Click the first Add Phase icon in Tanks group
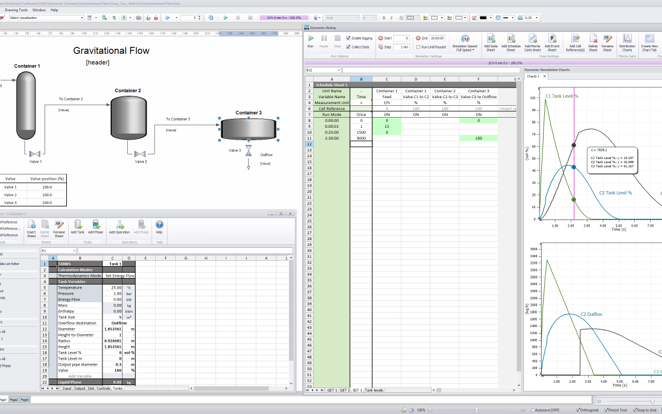This screenshot has width=662, height=414. pos(96,227)
